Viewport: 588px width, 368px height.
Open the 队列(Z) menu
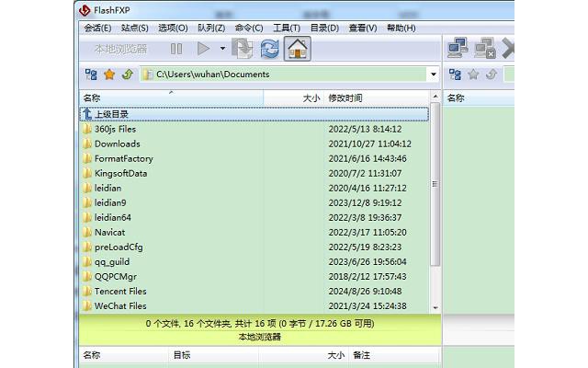click(211, 29)
